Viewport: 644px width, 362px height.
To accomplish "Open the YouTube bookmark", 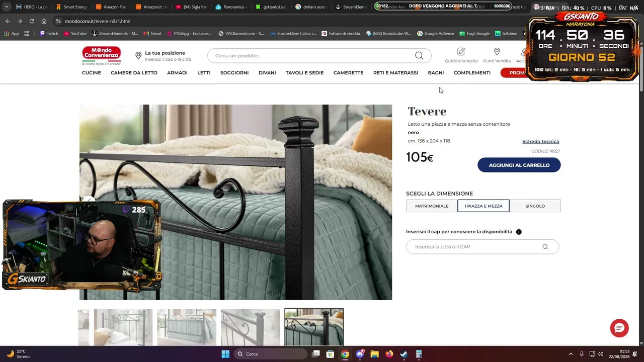I will click(74, 34).
